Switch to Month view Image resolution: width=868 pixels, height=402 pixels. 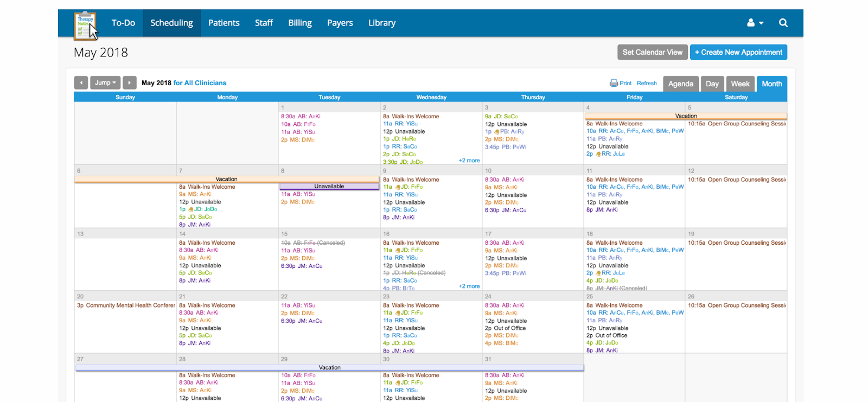(x=771, y=84)
